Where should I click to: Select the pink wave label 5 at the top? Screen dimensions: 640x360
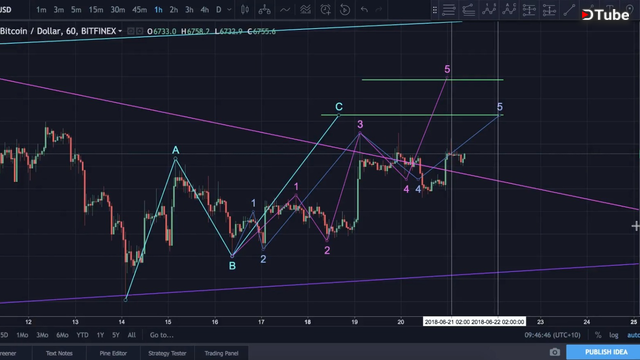coord(447,69)
